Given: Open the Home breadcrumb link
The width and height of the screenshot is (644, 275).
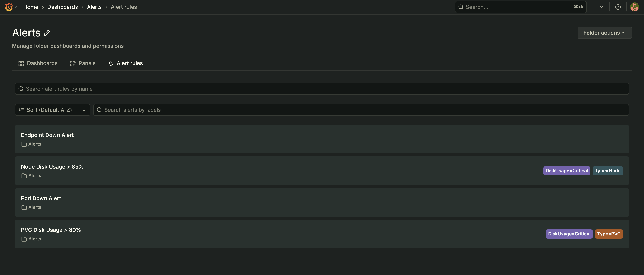Looking at the screenshot, I should tap(31, 7).
